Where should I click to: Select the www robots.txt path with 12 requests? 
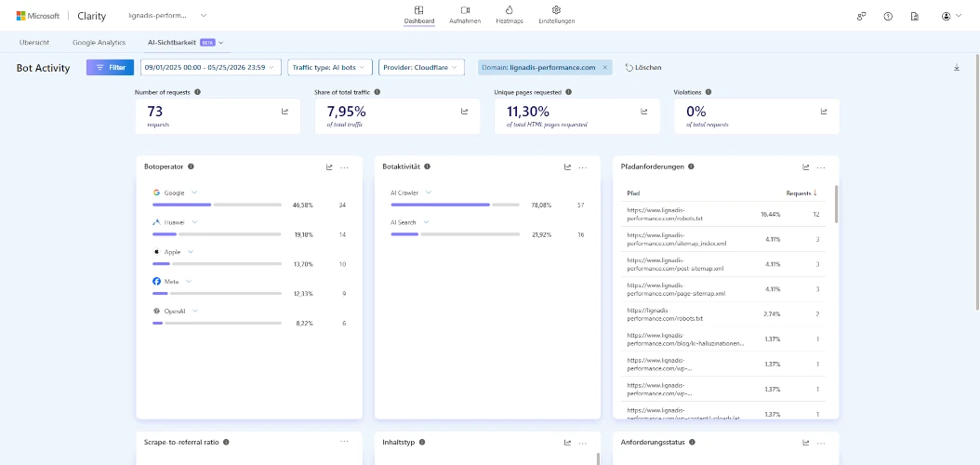(x=723, y=214)
